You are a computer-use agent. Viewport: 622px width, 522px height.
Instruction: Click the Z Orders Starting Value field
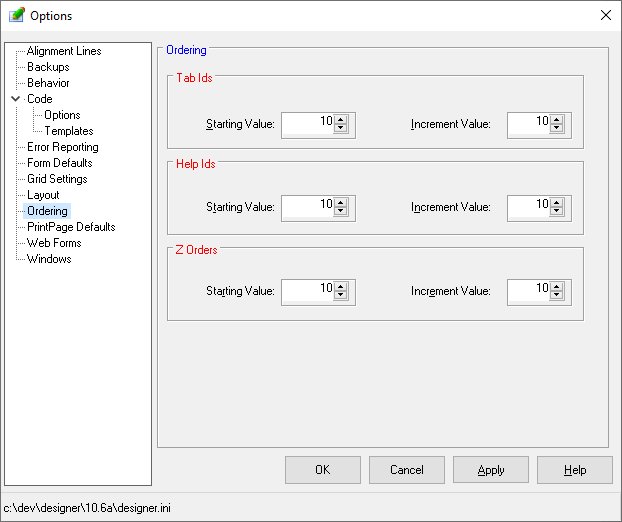(x=308, y=291)
